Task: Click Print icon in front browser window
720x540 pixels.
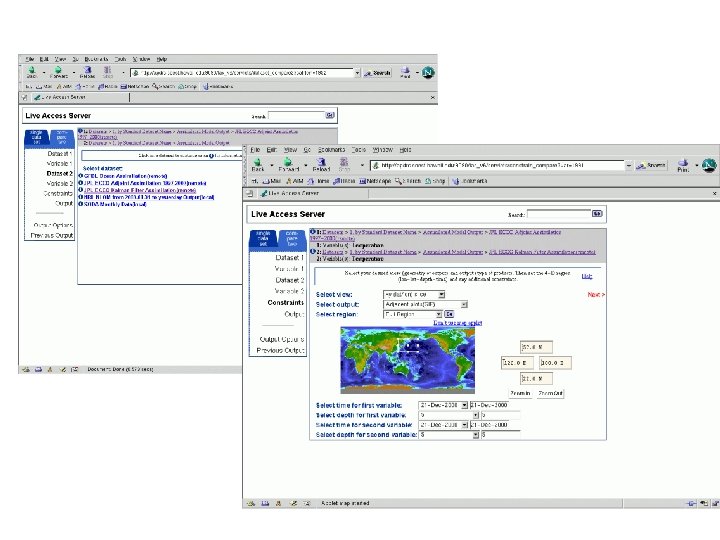Action: point(683,165)
